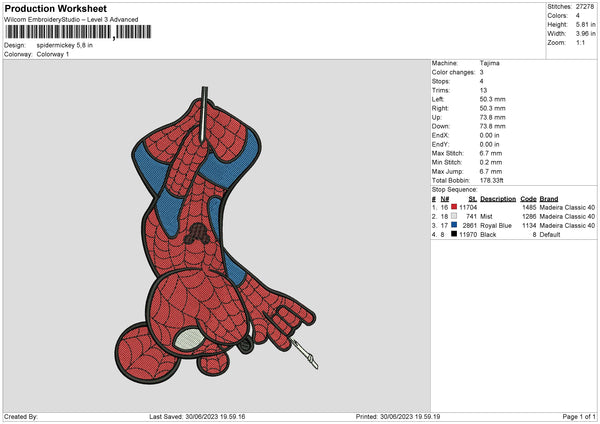
Task: Click the 'Stop Sequence:' heading
Action: [455, 190]
